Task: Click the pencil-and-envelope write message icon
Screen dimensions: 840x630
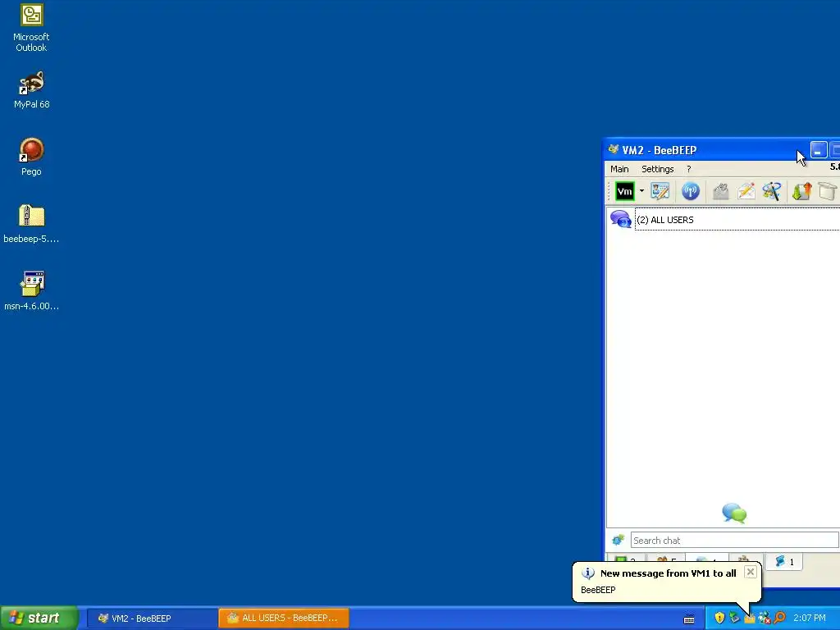Action: (746, 191)
